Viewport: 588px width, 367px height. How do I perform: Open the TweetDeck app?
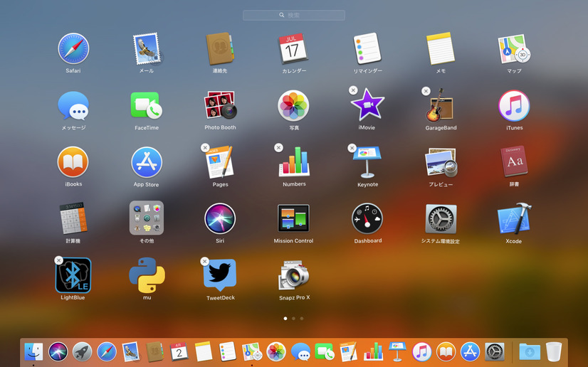click(220, 275)
